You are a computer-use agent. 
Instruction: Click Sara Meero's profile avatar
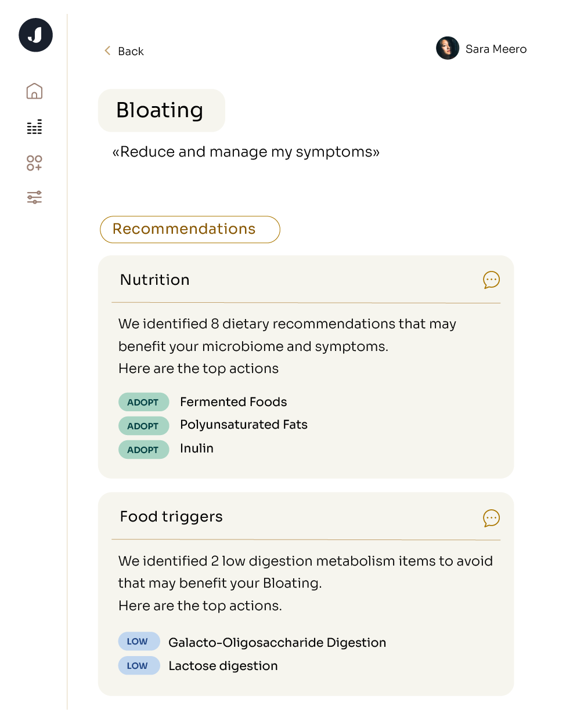click(x=448, y=48)
